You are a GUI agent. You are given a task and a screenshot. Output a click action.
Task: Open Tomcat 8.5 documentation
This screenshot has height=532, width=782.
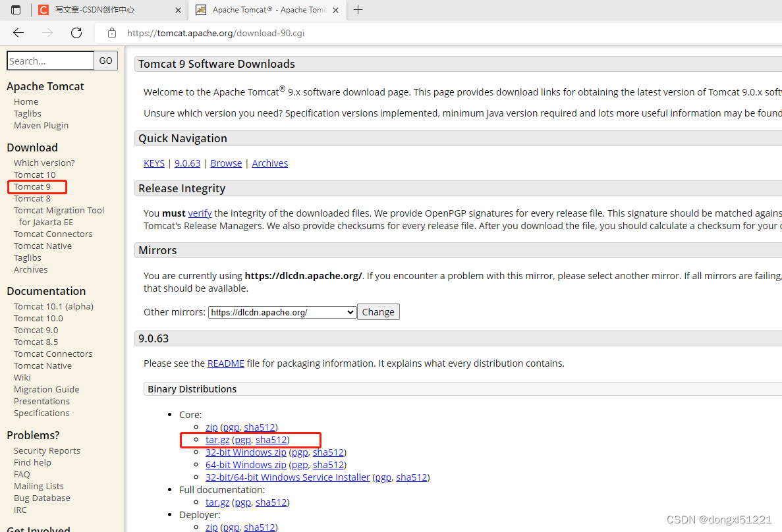click(36, 342)
